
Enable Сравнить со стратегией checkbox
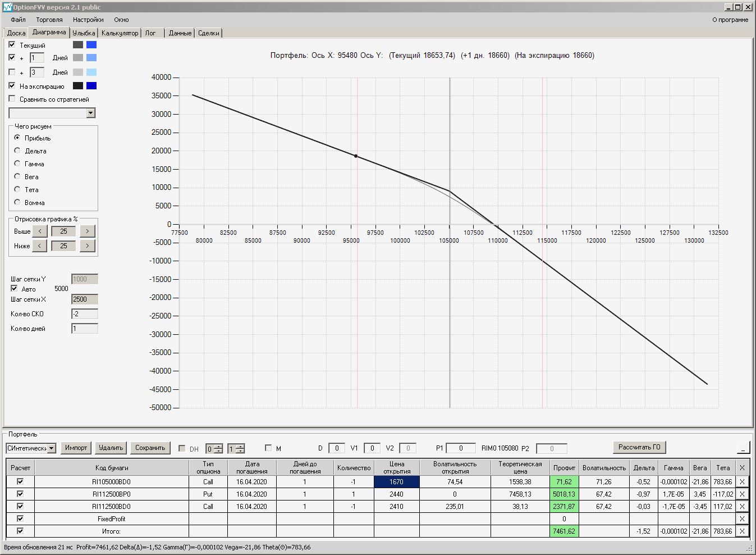(x=12, y=99)
